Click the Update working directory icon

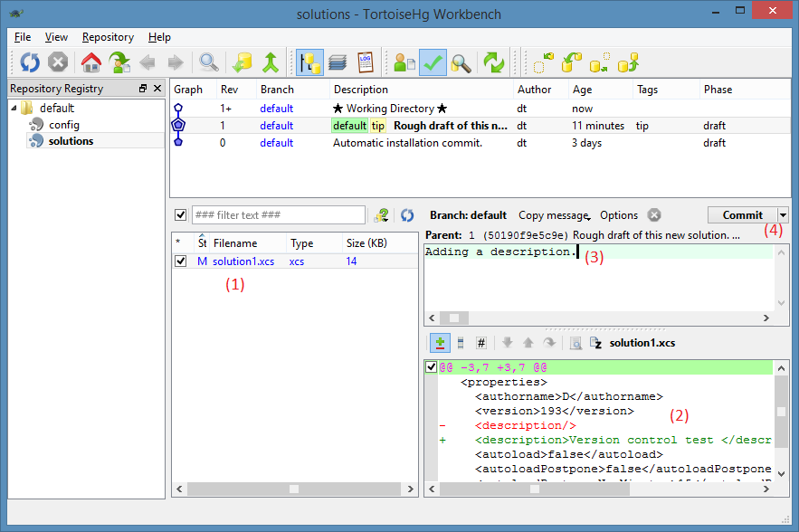pos(242,62)
